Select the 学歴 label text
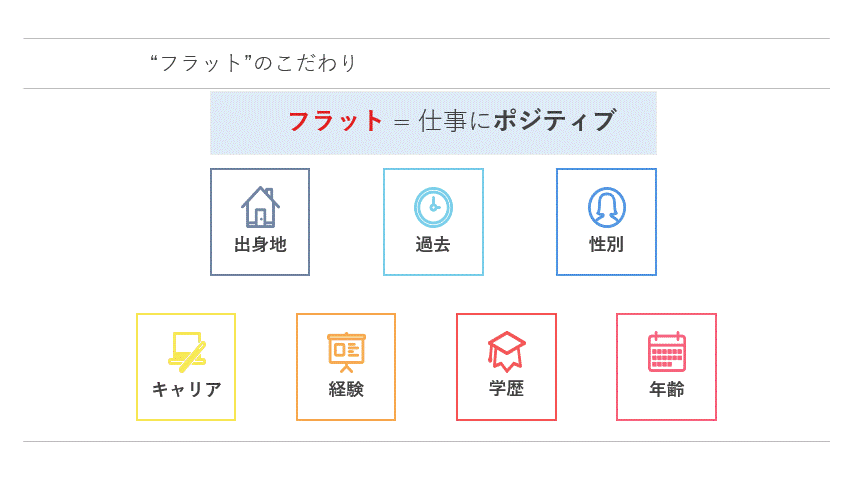Screen dimensions: 853x480 point(506,388)
